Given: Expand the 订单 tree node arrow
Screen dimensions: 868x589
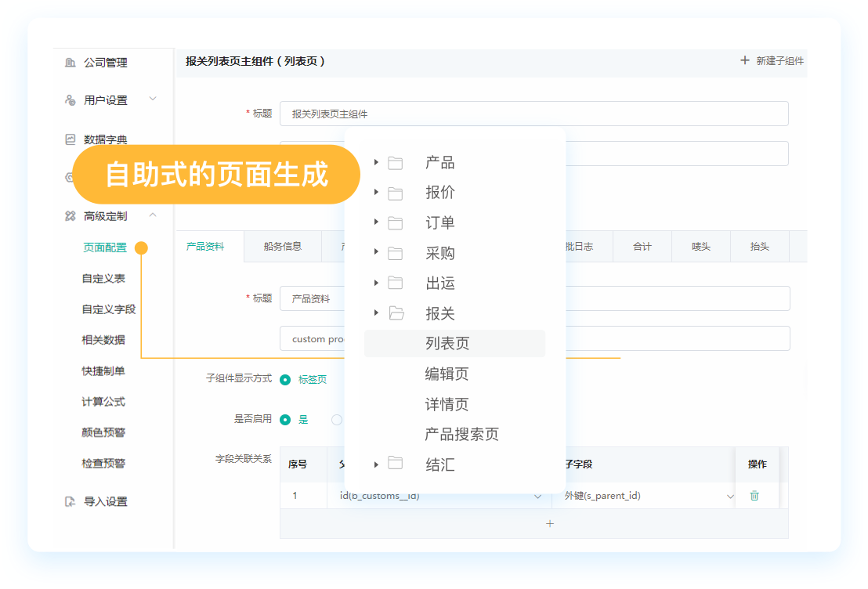Looking at the screenshot, I should (376, 222).
